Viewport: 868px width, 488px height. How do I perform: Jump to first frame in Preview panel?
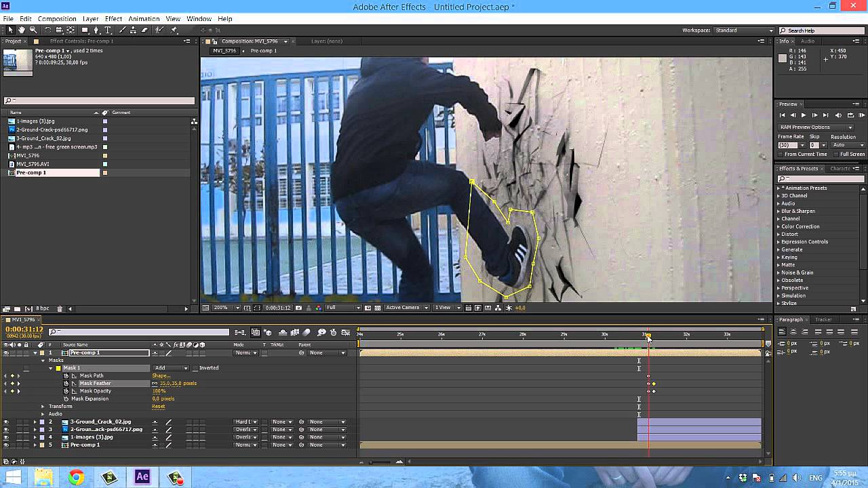pos(782,115)
